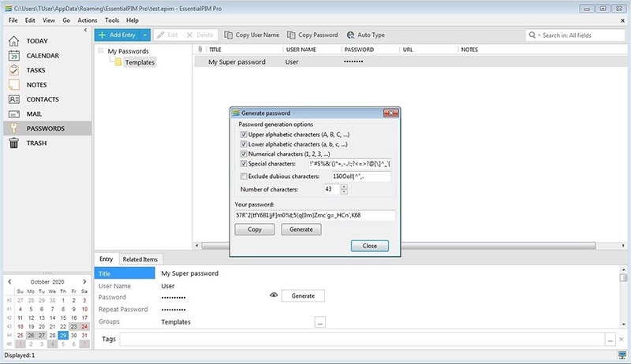This screenshot has height=364, width=631.
Task: Click the search magnifier icon
Action: (532, 35)
